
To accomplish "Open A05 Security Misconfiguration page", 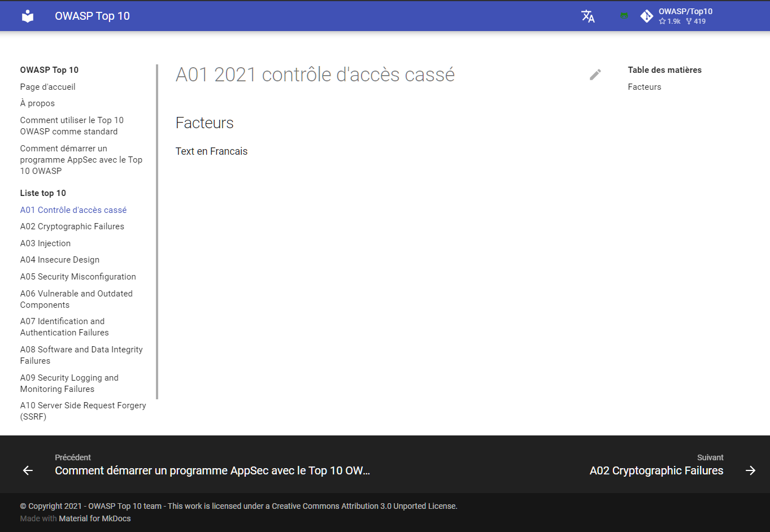I will [x=78, y=277].
